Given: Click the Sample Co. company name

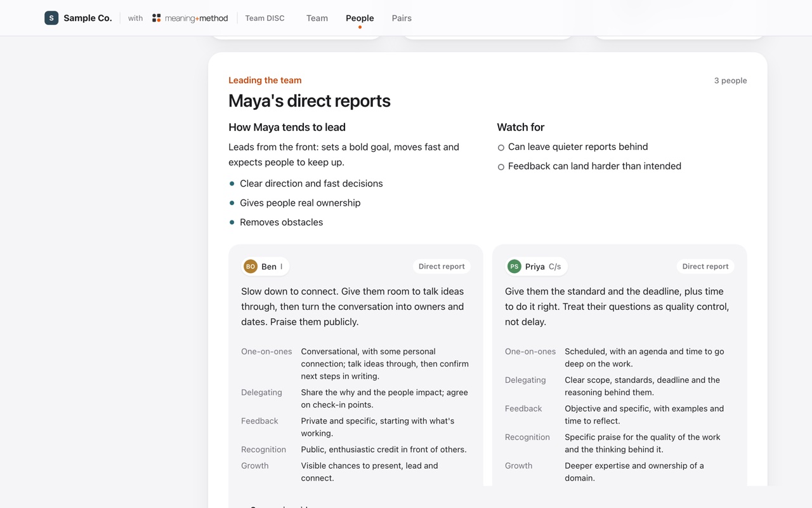Looking at the screenshot, I should [x=88, y=18].
